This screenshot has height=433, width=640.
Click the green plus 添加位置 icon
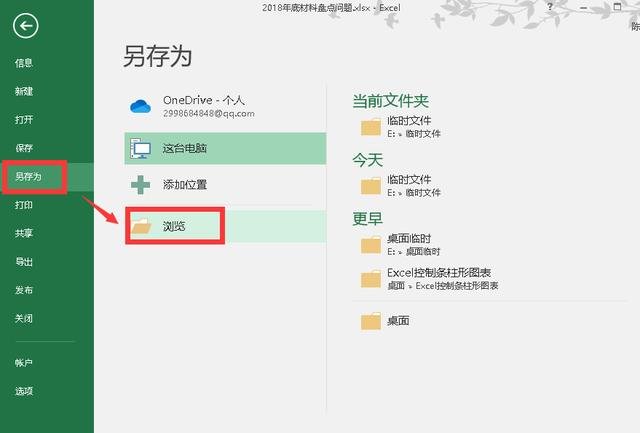(140, 185)
